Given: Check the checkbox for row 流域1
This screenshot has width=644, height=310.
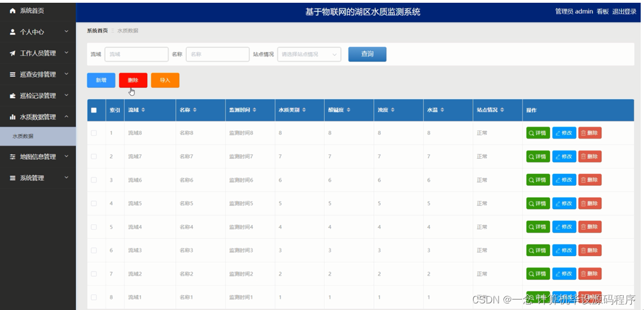Looking at the screenshot, I should [94, 297].
